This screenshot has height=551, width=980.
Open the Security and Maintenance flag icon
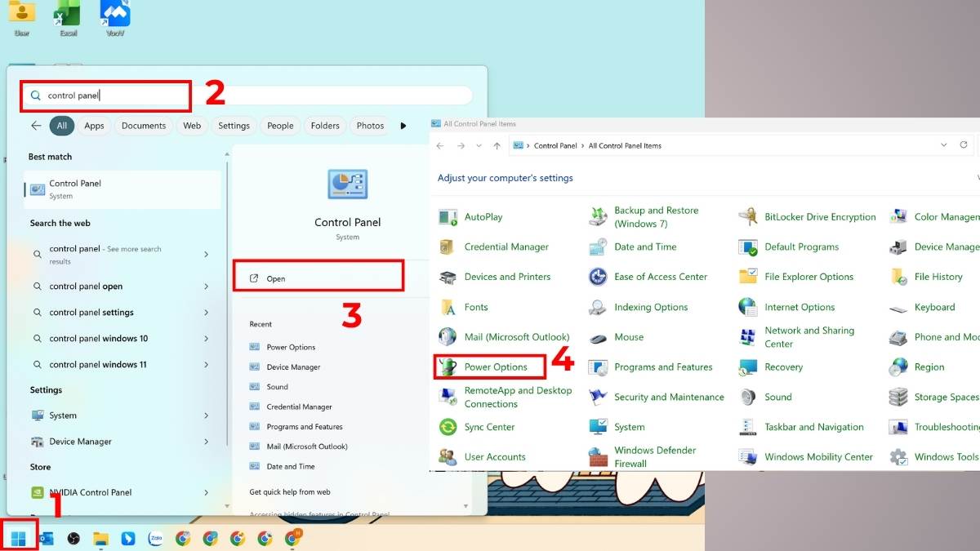tap(598, 397)
